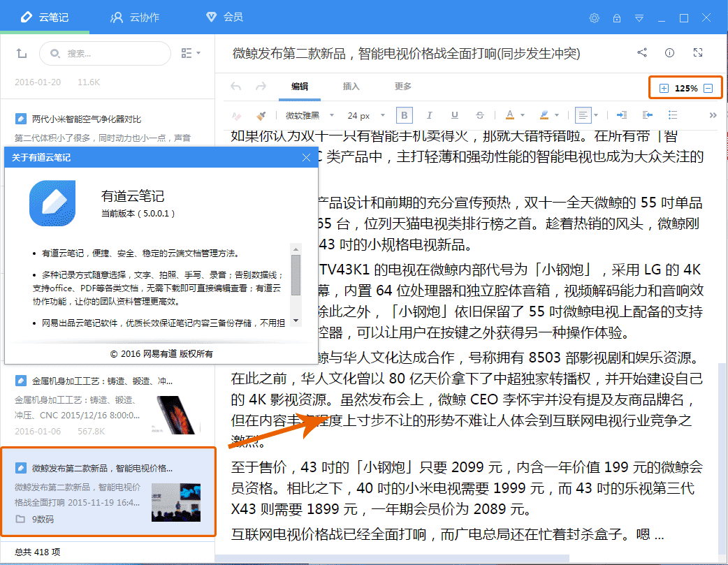The image size is (728, 565).
Task: Switch to the 云笔记 tab
Action: (x=45, y=17)
